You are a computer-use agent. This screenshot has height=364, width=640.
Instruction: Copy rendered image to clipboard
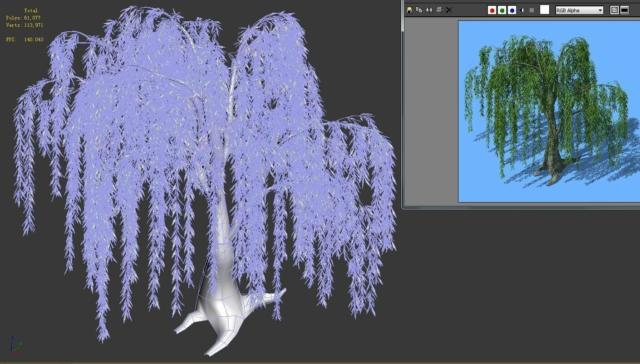419,10
